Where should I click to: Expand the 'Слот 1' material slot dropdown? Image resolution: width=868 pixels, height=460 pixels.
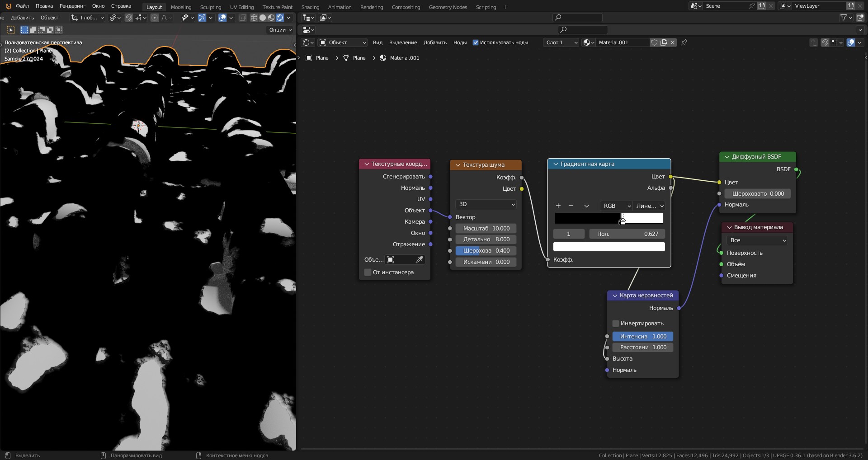point(561,42)
